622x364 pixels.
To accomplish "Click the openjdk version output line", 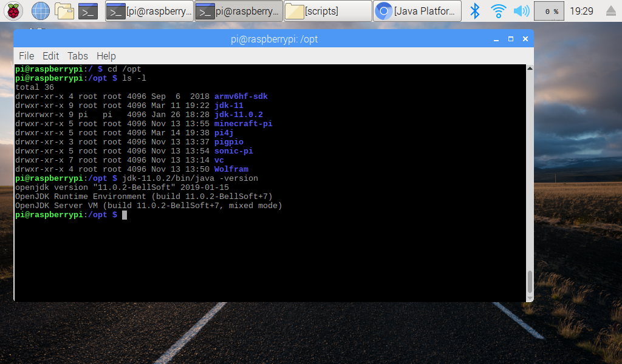I will 121,187.
